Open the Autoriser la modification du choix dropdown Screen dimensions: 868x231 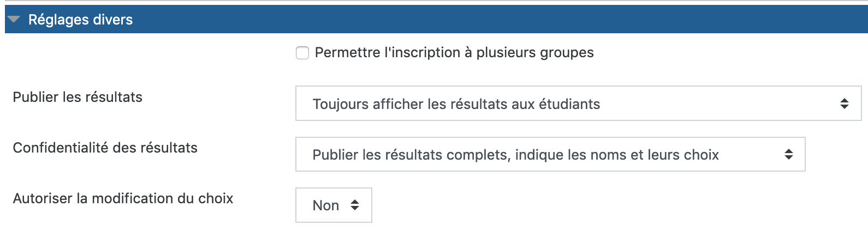[x=334, y=205]
